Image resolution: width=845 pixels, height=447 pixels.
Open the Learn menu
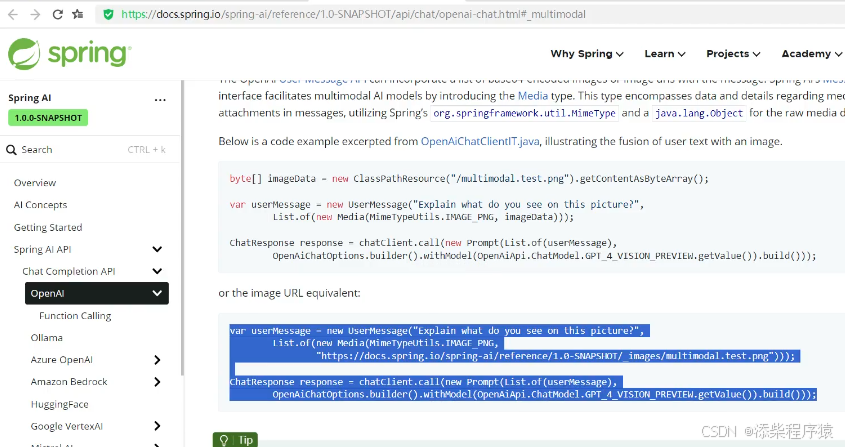[665, 54]
